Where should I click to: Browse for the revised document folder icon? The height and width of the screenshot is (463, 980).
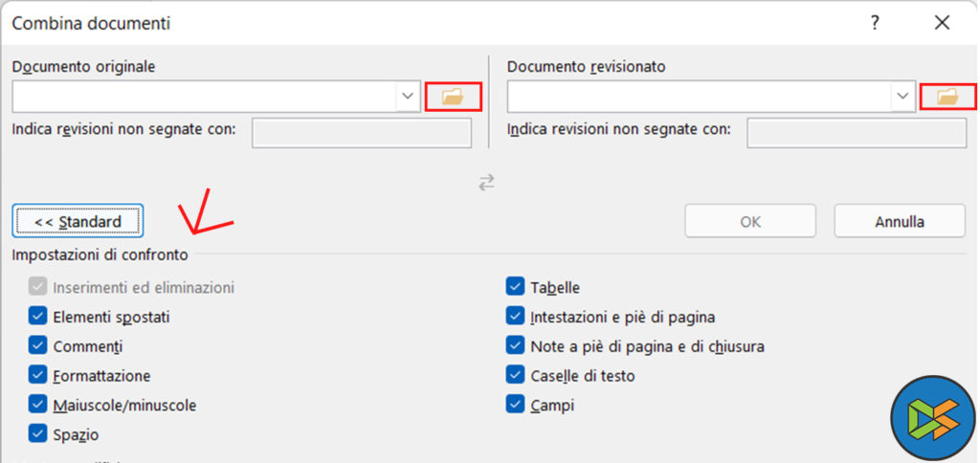[947, 96]
